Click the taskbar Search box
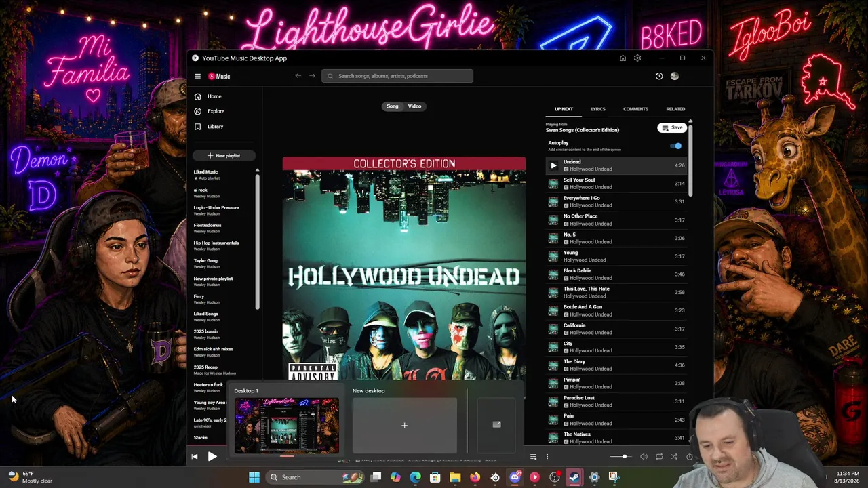Image resolution: width=868 pixels, height=488 pixels. pyautogui.click(x=316, y=477)
